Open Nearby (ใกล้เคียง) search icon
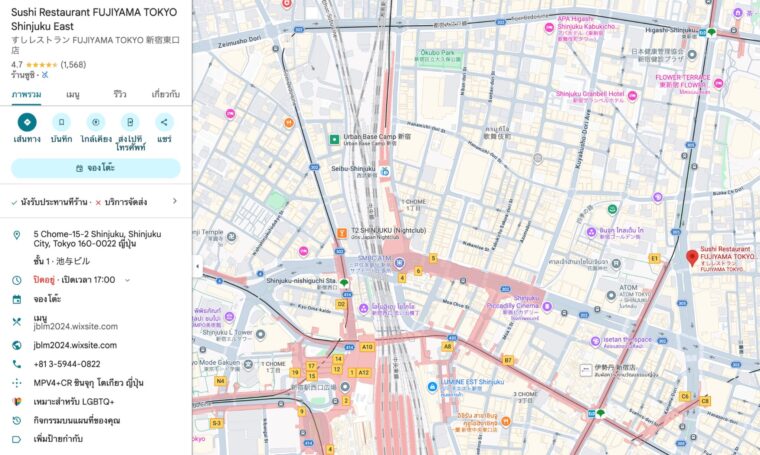 (96, 122)
